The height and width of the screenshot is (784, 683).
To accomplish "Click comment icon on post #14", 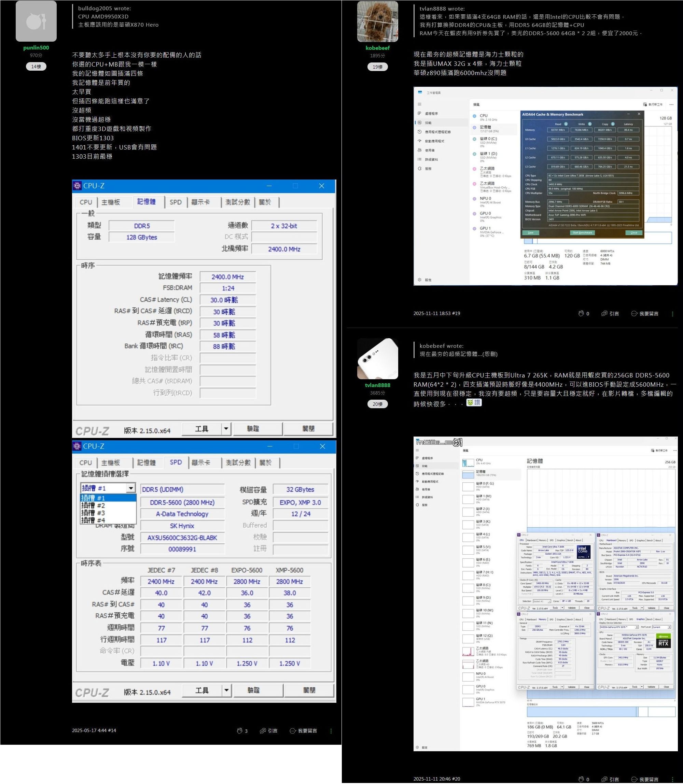I will point(293,731).
